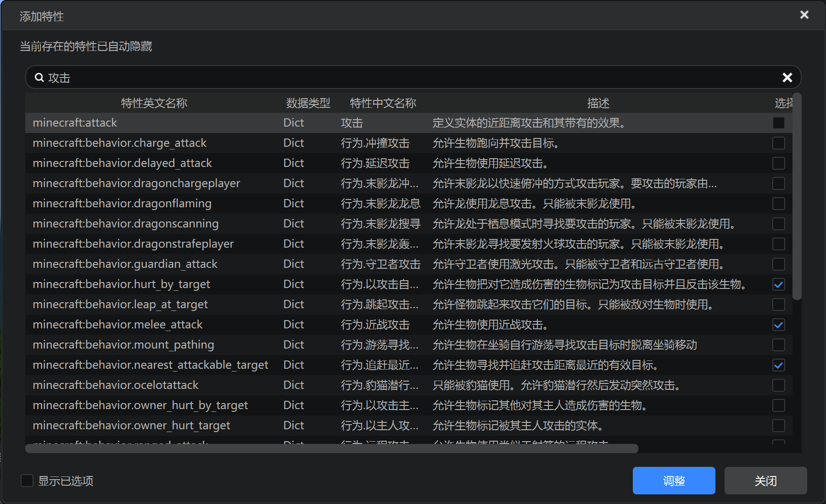Click the 特性中文名称 column header

383,103
